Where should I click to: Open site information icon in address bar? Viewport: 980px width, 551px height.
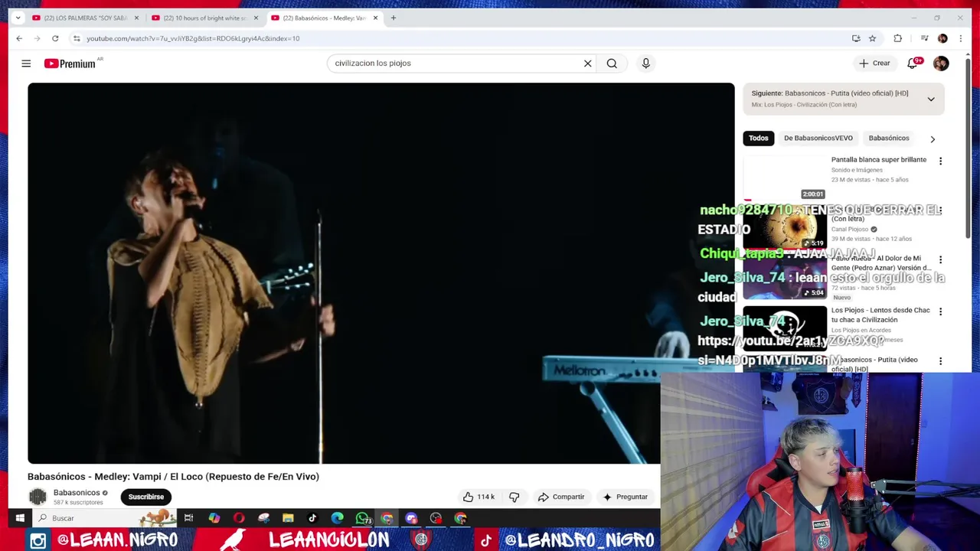pos(77,38)
